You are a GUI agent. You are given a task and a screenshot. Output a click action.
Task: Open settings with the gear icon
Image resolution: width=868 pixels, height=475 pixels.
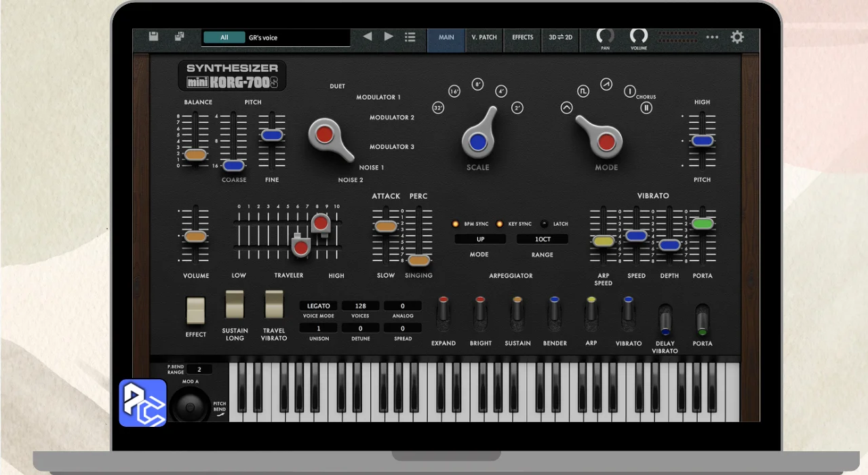(x=737, y=37)
